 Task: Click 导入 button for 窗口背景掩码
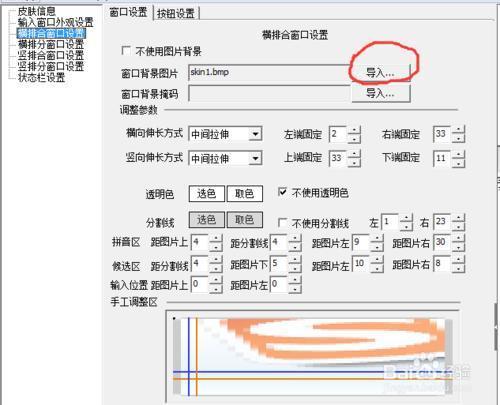point(380,93)
